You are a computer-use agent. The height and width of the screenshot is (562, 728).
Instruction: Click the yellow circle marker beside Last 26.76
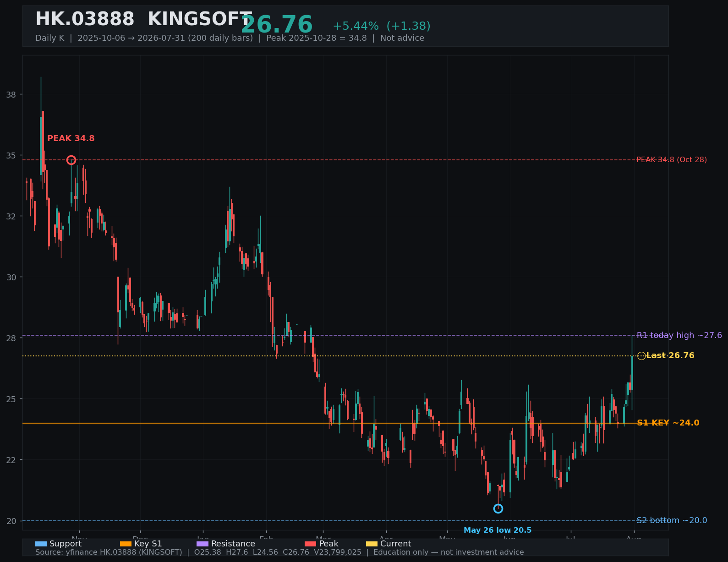[x=641, y=356]
